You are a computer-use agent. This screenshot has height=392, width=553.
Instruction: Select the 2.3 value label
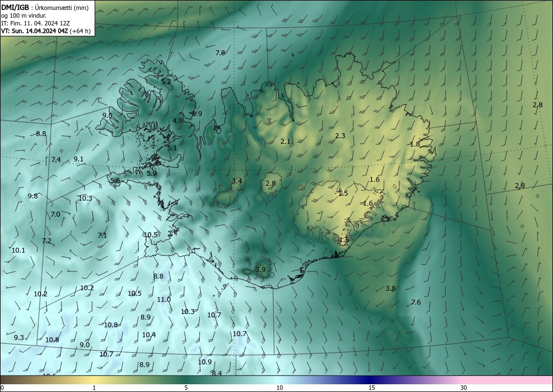(x=340, y=135)
